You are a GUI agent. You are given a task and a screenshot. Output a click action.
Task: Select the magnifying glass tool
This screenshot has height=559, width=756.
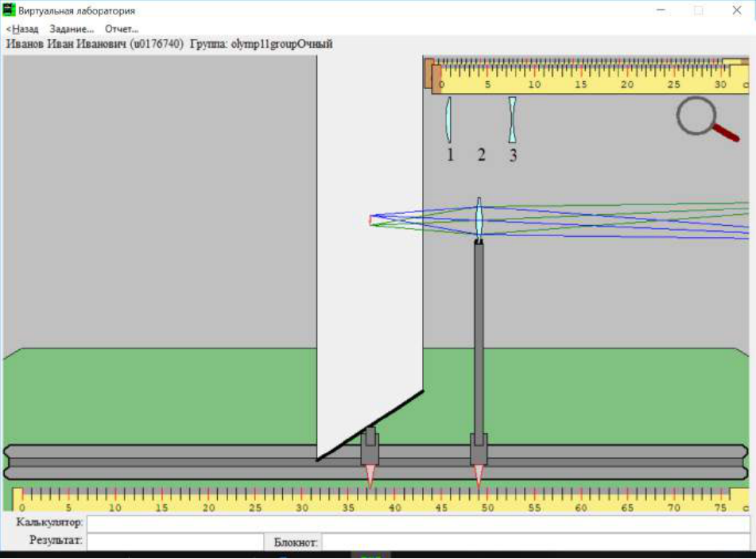coord(707,119)
